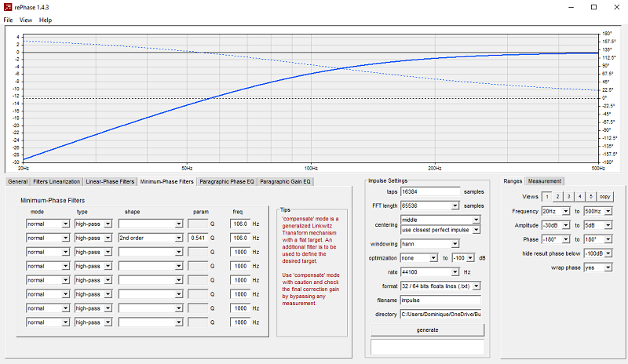Select the Minimum-Phase Filters tab
Screen dimensions: 628x364
(x=166, y=181)
